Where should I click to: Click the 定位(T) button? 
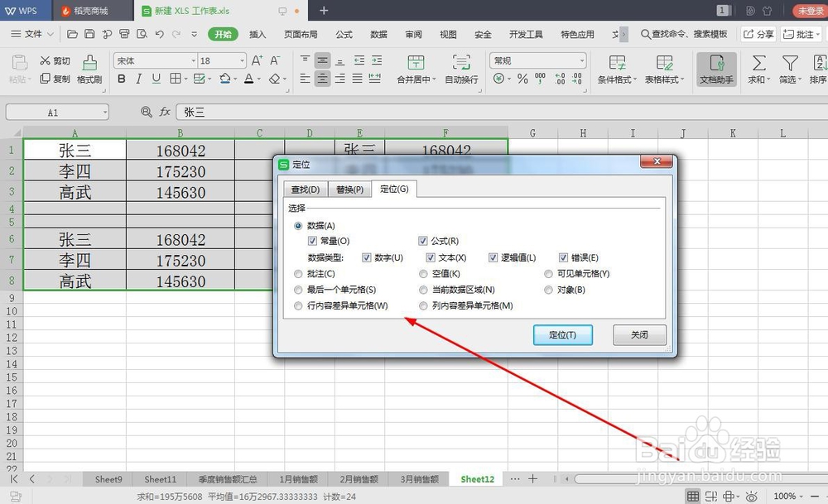click(x=563, y=334)
